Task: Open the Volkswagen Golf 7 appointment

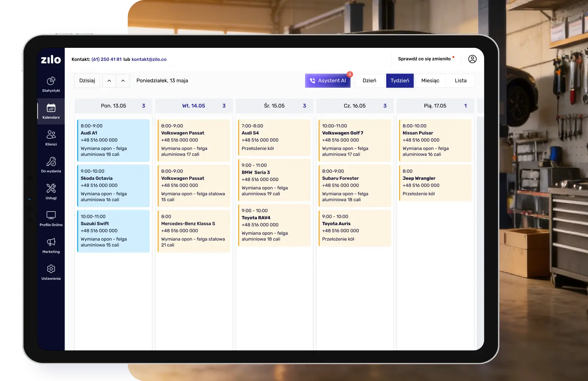Action: 355,140
